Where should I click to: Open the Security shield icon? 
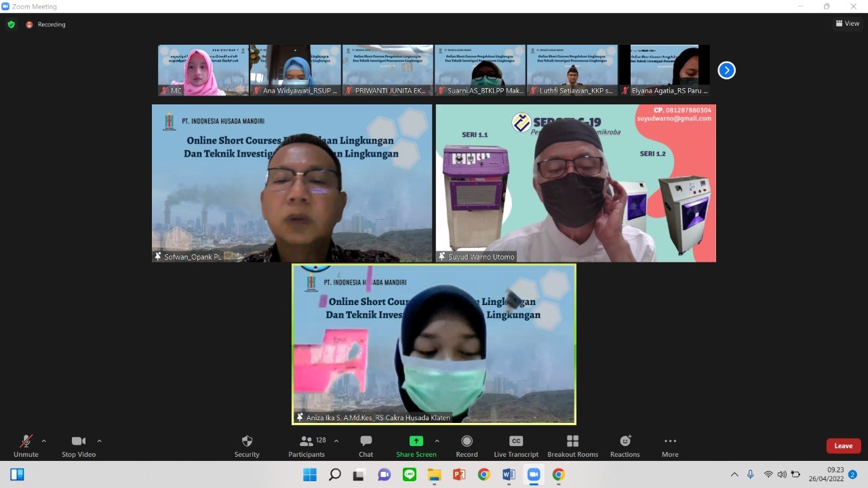pos(247,441)
